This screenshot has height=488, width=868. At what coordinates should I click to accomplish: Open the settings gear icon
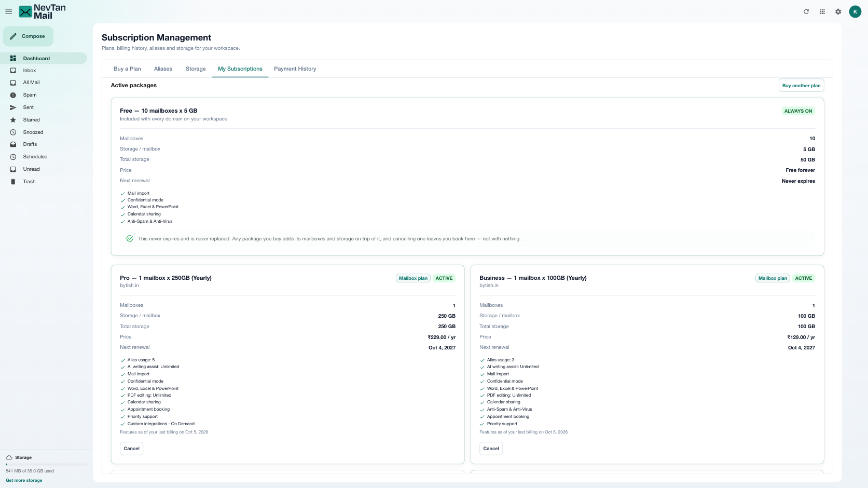pos(838,11)
